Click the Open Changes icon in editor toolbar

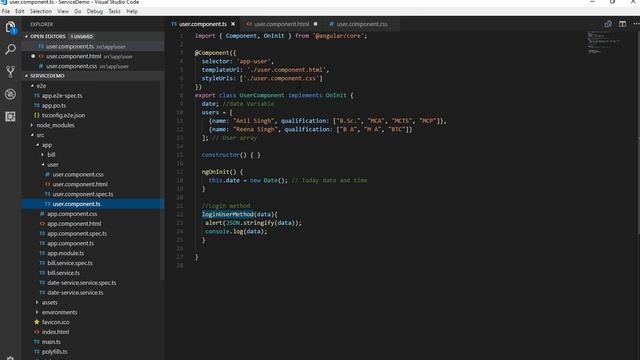coord(608,24)
